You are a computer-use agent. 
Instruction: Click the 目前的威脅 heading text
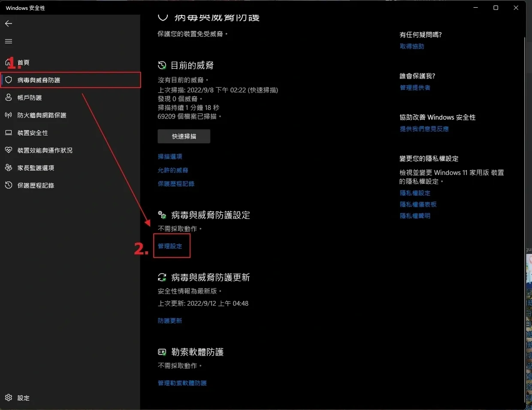(192, 65)
